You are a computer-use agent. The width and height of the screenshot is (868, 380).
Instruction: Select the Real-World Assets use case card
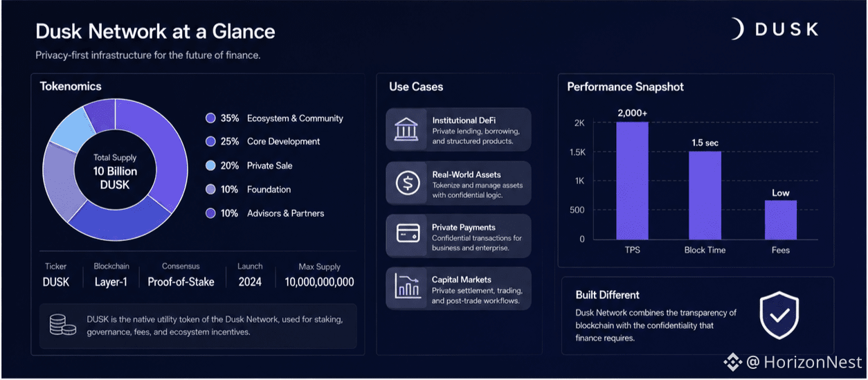click(458, 183)
